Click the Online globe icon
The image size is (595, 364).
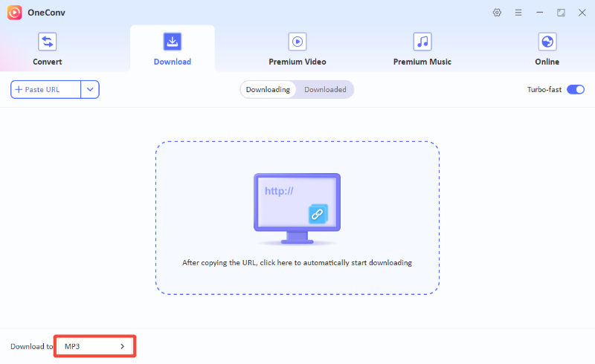547,42
